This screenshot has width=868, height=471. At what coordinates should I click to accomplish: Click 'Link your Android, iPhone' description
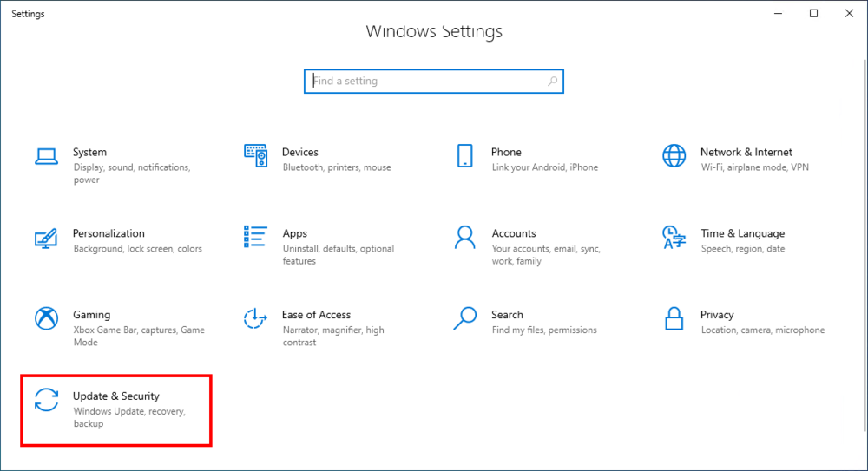[x=545, y=167]
